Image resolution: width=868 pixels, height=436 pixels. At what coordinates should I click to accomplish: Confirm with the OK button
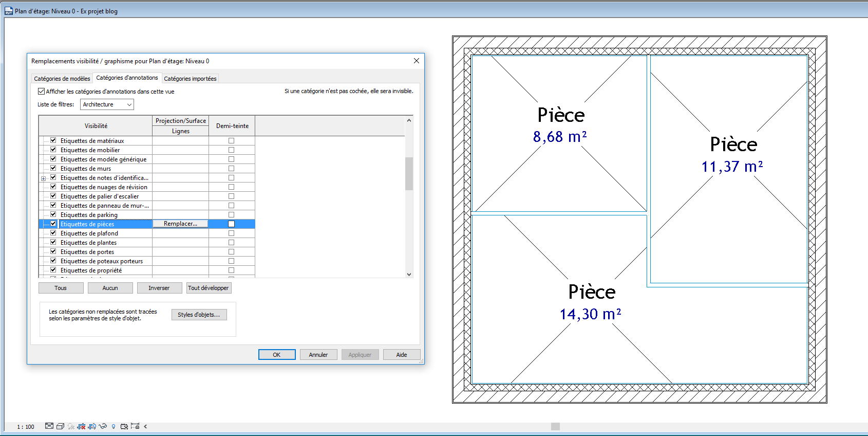(x=277, y=355)
